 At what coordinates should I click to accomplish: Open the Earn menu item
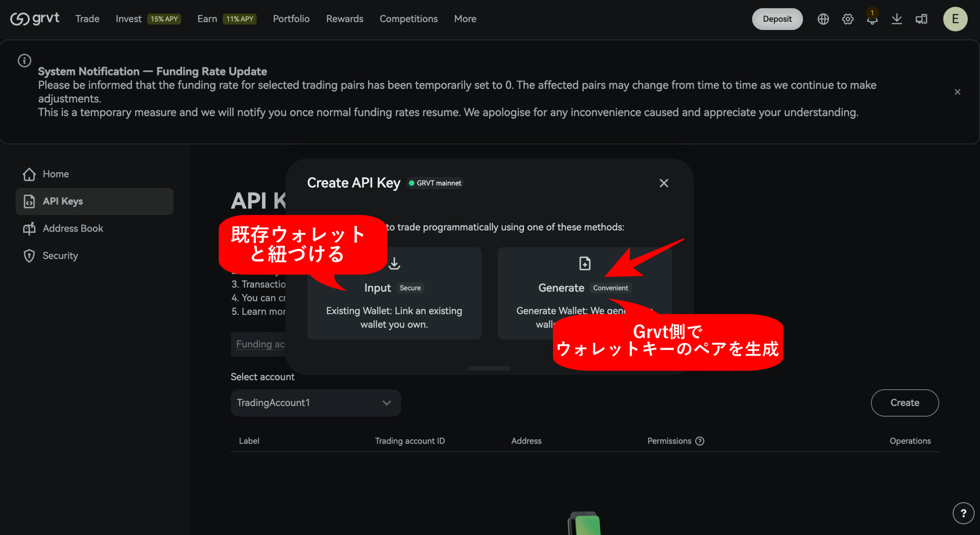click(x=207, y=19)
